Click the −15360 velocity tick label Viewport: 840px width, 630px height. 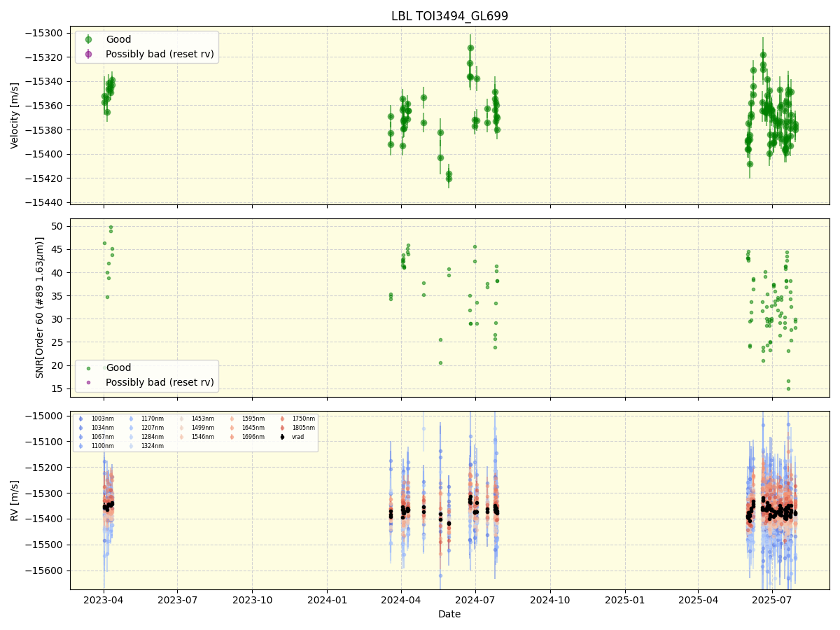coord(45,106)
